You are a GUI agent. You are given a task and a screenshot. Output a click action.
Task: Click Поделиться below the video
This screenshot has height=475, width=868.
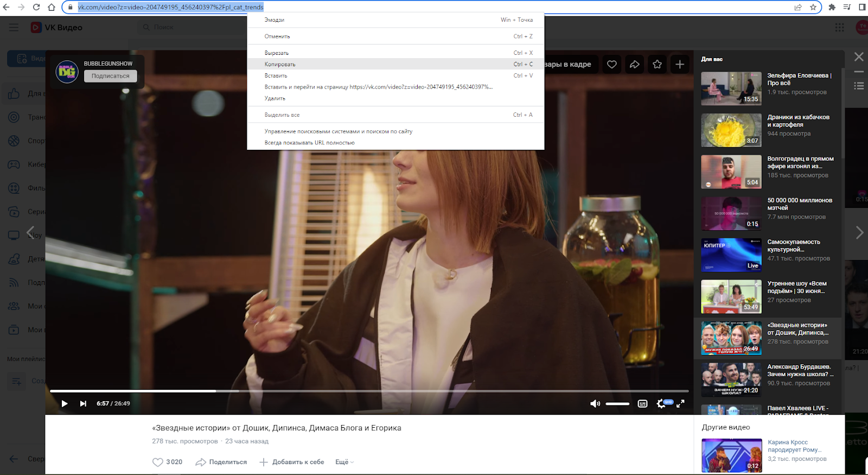tap(221, 462)
